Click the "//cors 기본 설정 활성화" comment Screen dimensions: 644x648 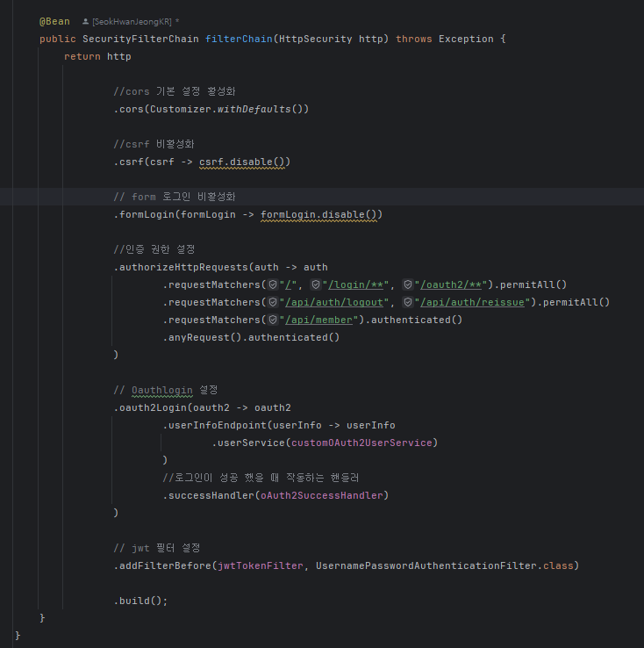click(x=175, y=91)
